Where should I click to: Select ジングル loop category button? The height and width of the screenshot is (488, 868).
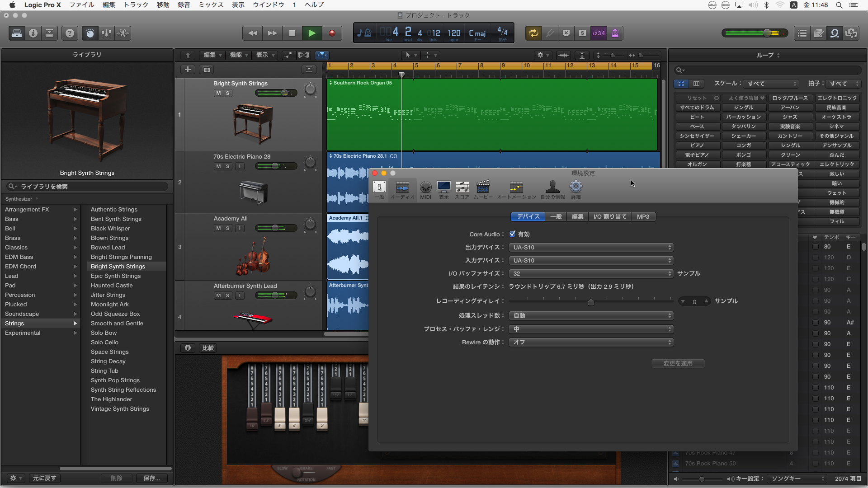coord(744,108)
